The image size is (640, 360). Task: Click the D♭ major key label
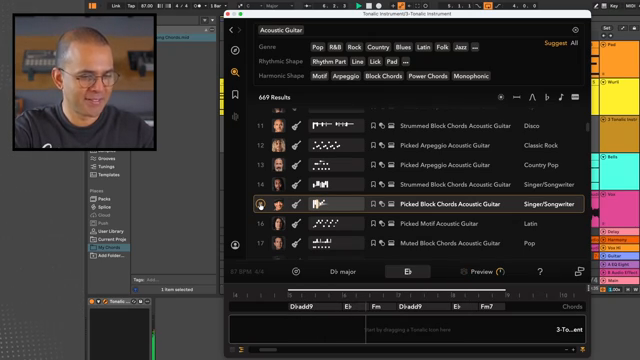343,271
